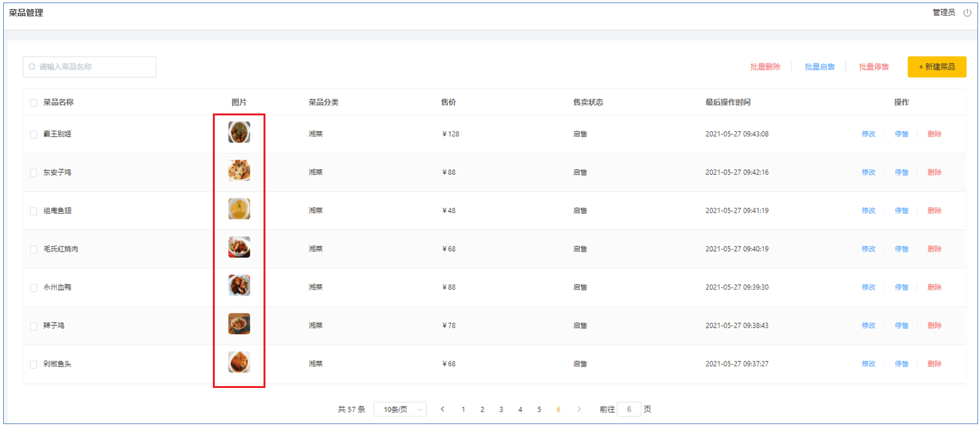Select the 辣子鸡 row checkbox
The width and height of the screenshot is (980, 426).
point(34,326)
